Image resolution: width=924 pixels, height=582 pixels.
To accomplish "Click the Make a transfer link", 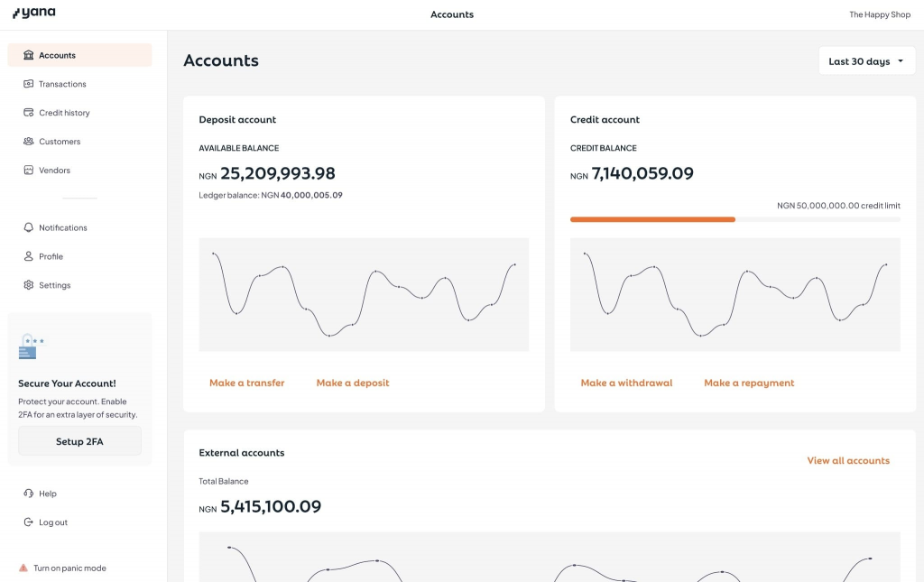I will pos(246,383).
